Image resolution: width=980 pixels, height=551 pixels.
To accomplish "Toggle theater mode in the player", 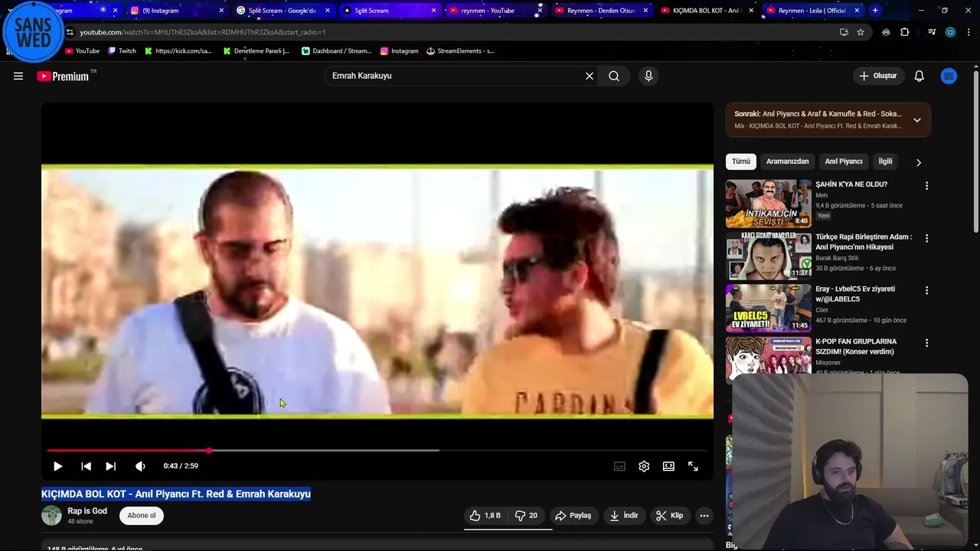I will (x=668, y=466).
